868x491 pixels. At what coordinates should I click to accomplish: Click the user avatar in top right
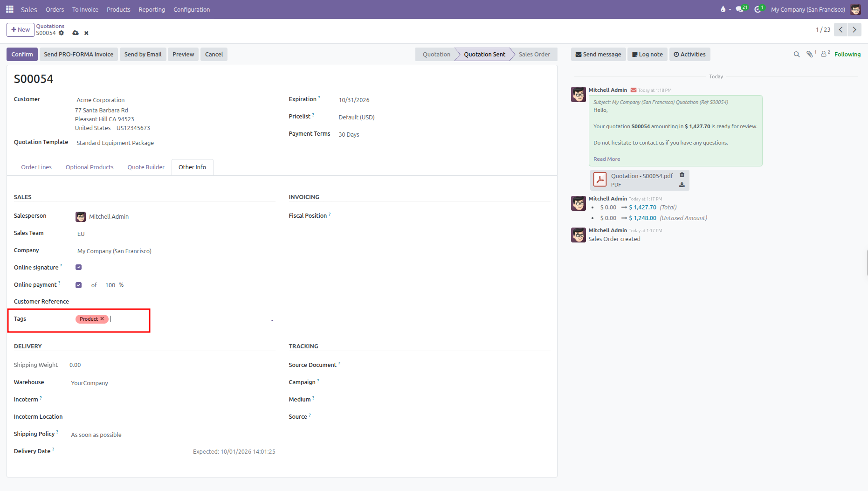(x=855, y=9)
